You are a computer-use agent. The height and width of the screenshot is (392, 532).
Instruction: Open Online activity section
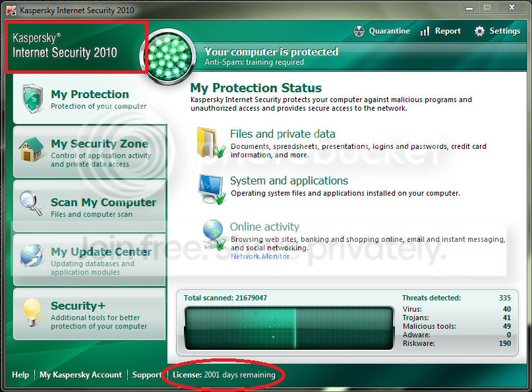tap(264, 227)
